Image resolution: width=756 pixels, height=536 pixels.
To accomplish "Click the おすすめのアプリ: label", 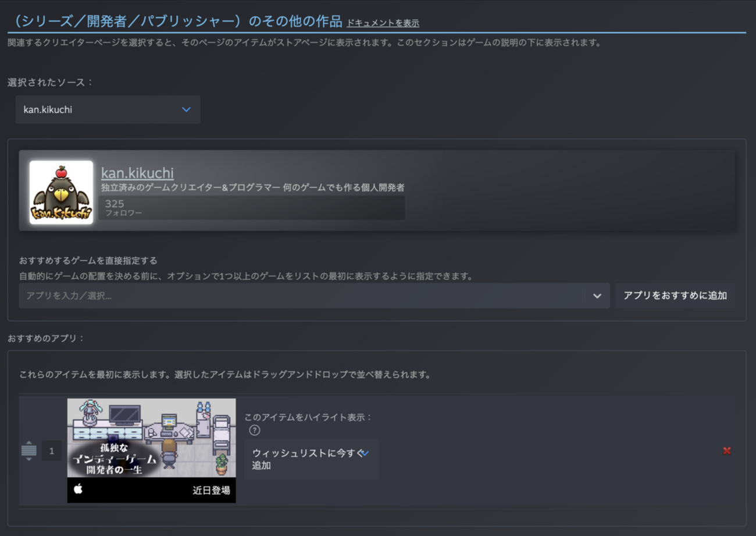I will point(47,338).
